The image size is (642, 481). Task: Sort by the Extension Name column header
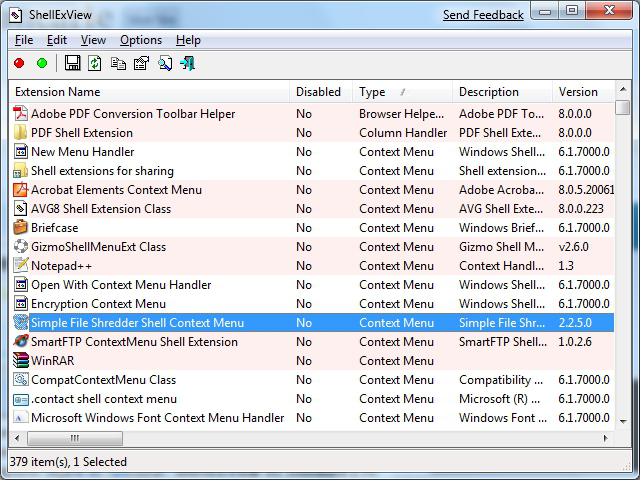point(149,92)
